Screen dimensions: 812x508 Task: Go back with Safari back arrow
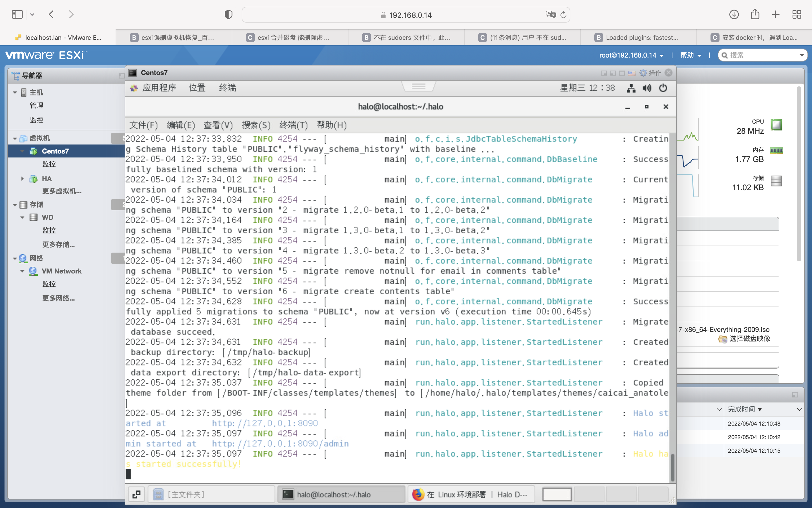tap(51, 14)
